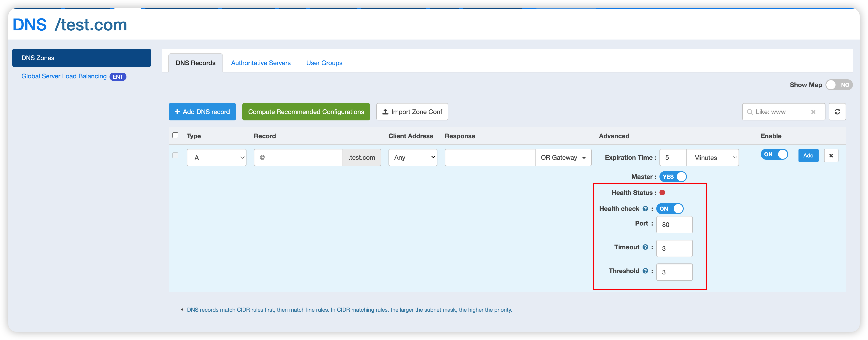Click the Enable column header
868x340 pixels.
[771, 136]
